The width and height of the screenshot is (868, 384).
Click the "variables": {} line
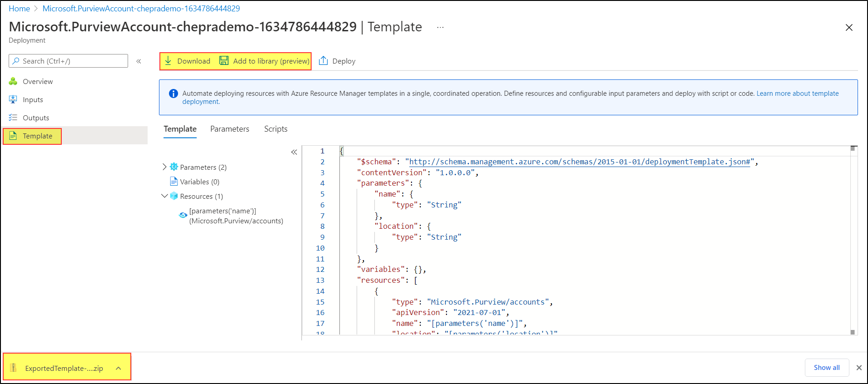coord(392,270)
